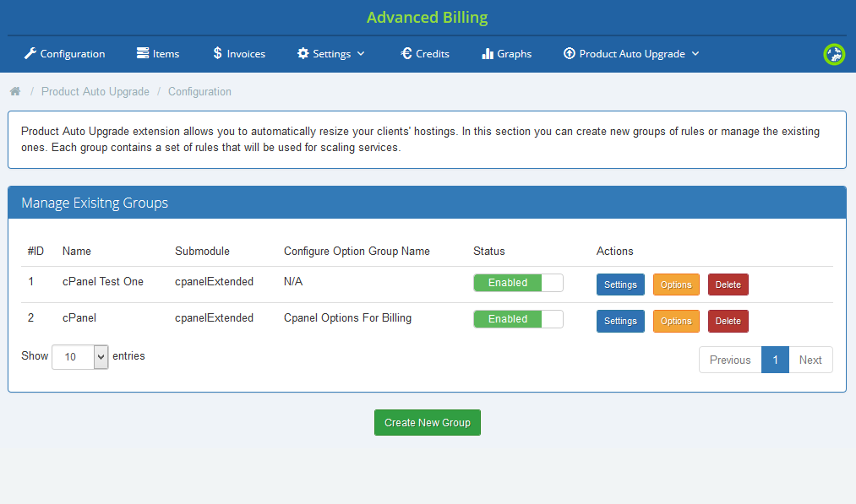Screen dimensions: 856x504
Task: Open the Show entries count dropdown
Action: tap(80, 357)
